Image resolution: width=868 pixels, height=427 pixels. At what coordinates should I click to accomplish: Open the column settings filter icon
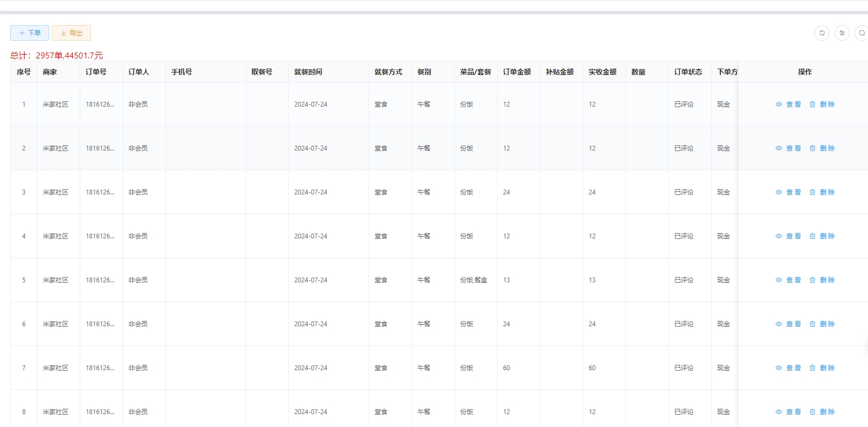pyautogui.click(x=842, y=33)
